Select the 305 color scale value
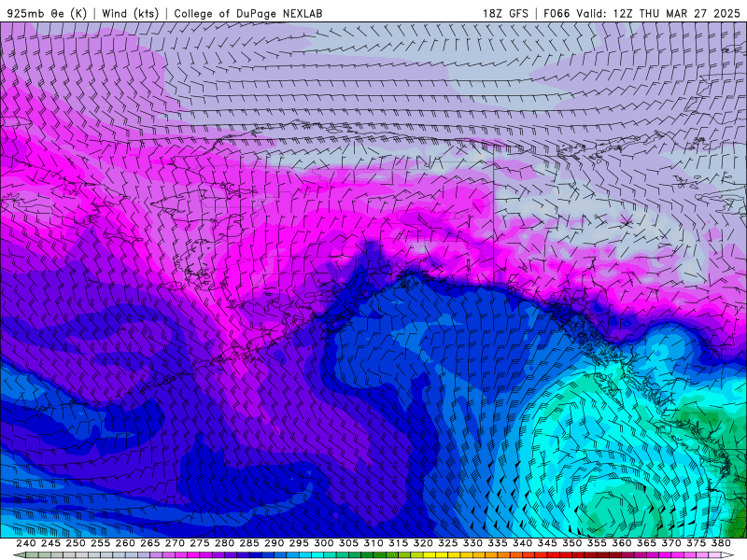This screenshot has height=560, width=747. tap(348, 543)
